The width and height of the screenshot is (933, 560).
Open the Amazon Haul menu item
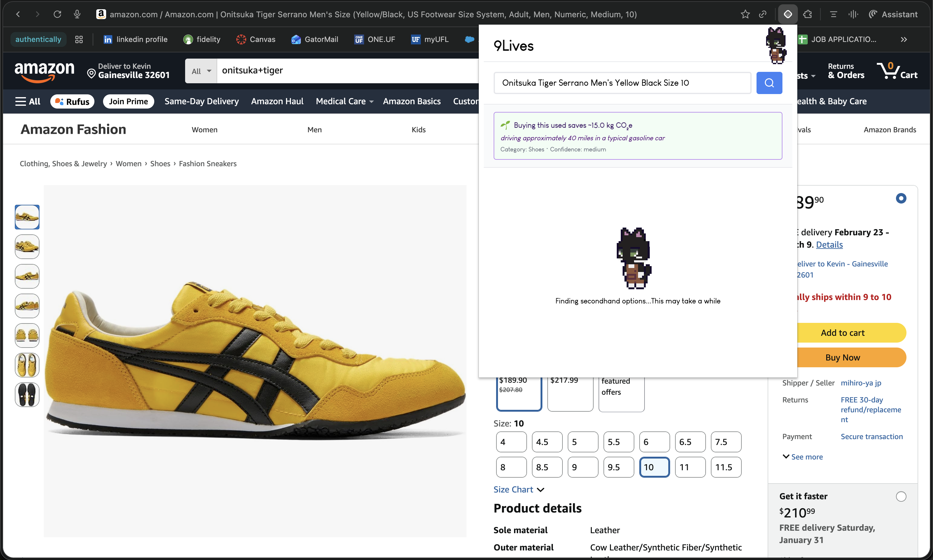pyautogui.click(x=277, y=101)
